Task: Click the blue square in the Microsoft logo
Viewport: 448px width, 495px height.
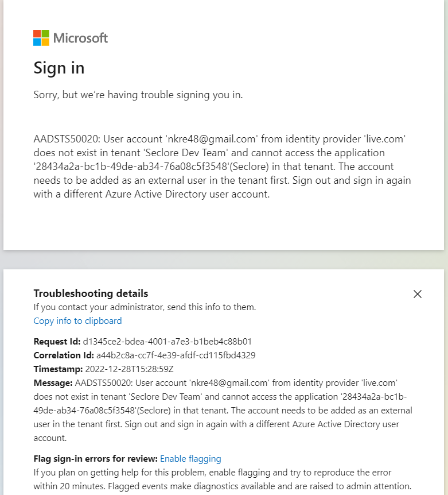Action: tap(36, 41)
